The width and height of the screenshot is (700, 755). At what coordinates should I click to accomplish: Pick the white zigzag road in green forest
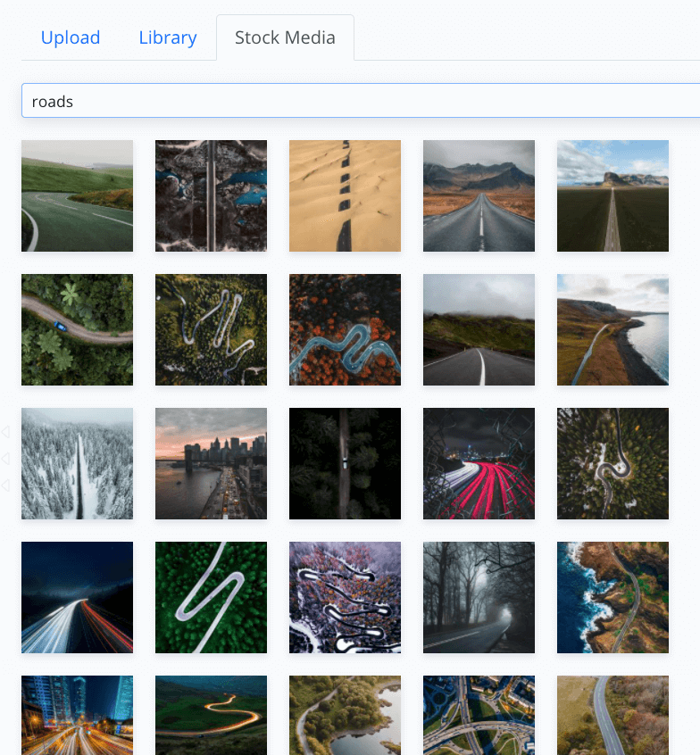[x=211, y=598]
